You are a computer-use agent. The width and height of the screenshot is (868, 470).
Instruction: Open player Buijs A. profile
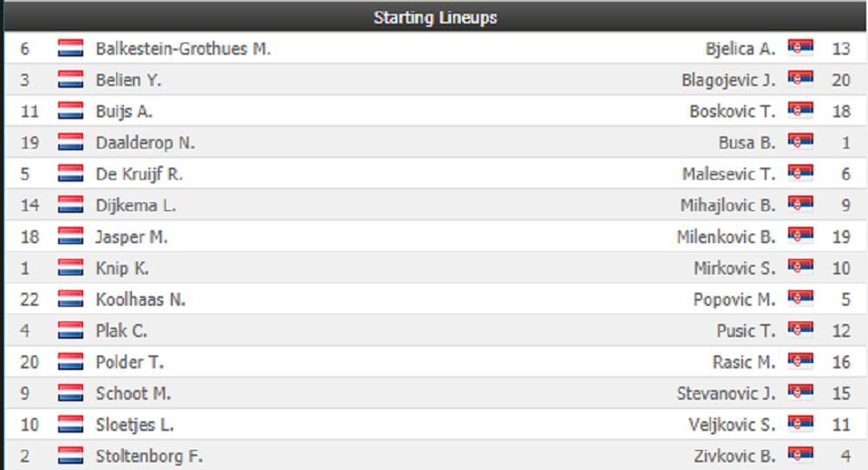124,111
